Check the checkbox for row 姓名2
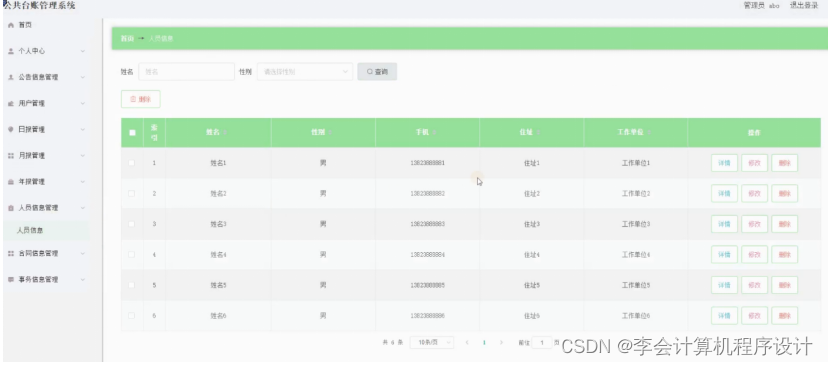 131,193
